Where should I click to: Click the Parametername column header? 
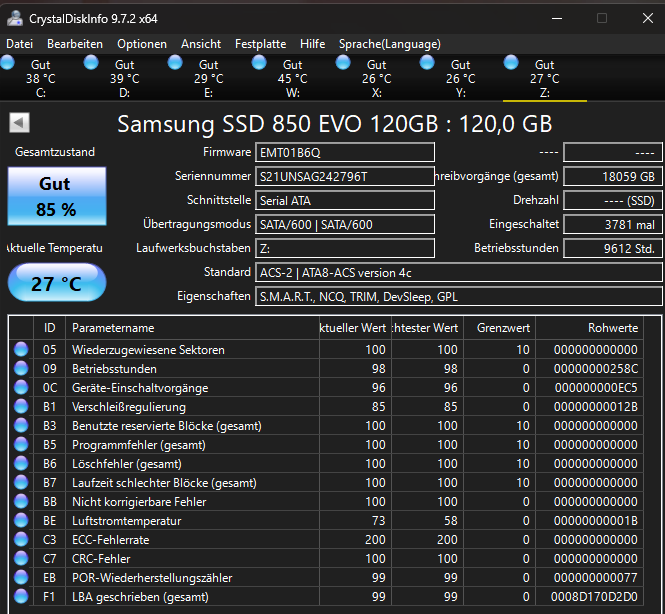pyautogui.click(x=193, y=328)
